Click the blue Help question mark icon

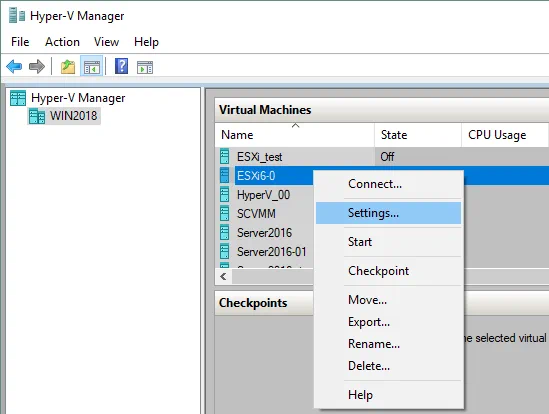(x=121, y=66)
